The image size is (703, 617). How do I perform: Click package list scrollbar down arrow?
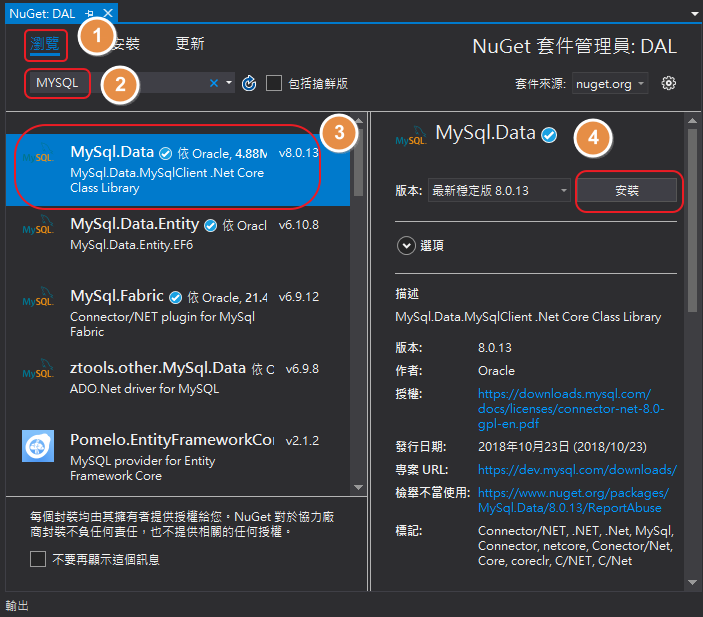[358, 487]
